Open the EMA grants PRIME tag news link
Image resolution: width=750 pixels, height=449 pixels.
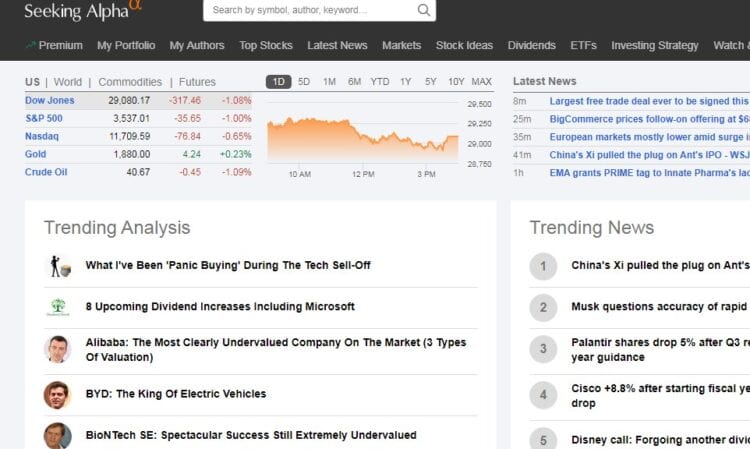[649, 173]
